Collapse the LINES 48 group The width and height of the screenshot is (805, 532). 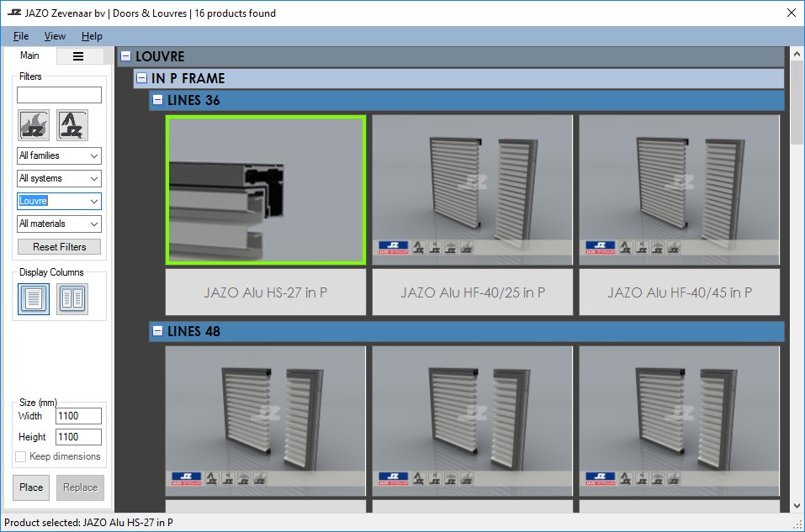pyautogui.click(x=157, y=331)
